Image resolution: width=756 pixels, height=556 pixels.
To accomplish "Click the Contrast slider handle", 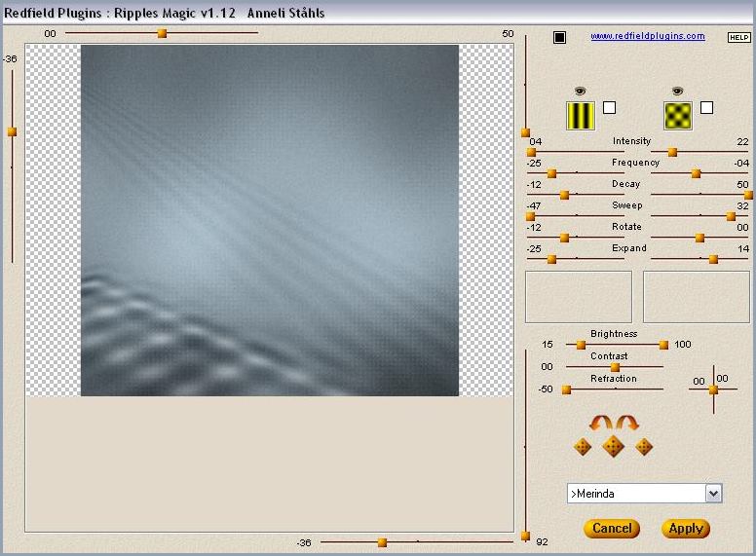I will [615, 367].
